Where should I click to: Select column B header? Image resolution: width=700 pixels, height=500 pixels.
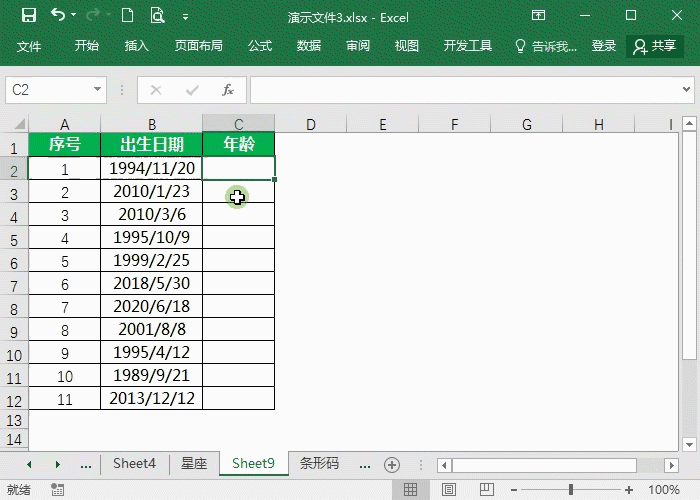152,124
